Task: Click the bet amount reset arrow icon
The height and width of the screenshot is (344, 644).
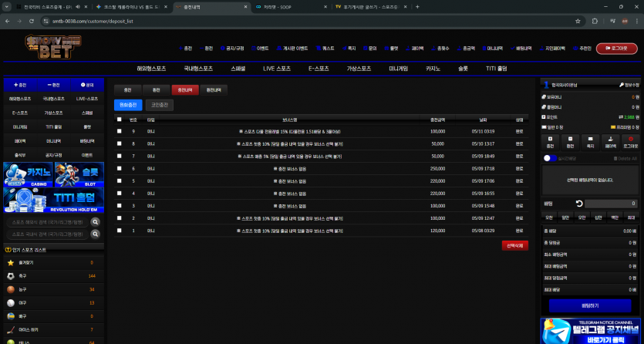Action: tap(579, 204)
